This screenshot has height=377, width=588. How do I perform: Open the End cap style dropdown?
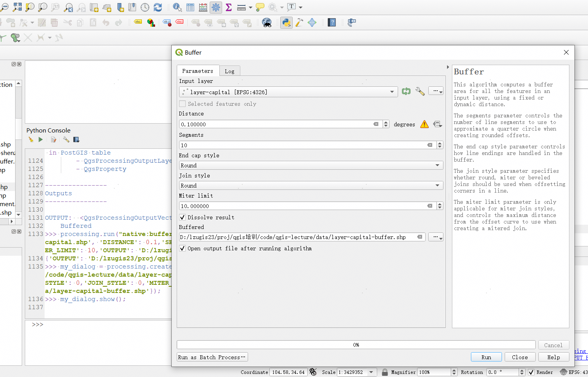coord(437,165)
